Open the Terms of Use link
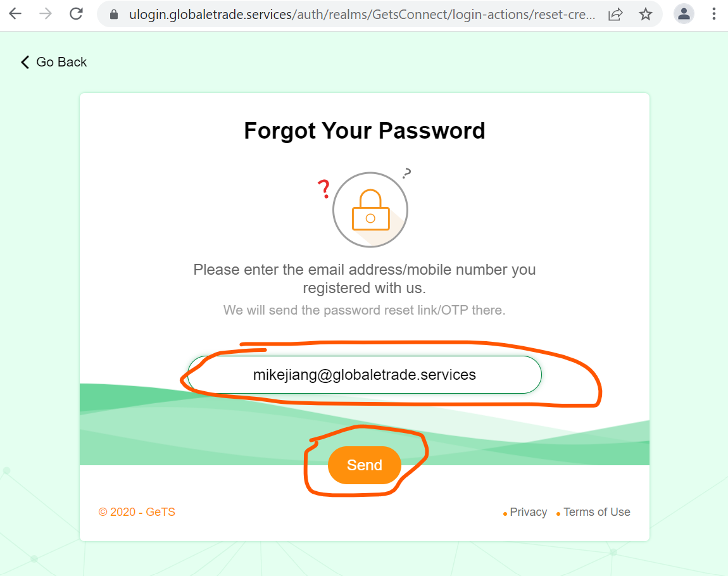The width and height of the screenshot is (728, 576). pyautogui.click(x=596, y=512)
